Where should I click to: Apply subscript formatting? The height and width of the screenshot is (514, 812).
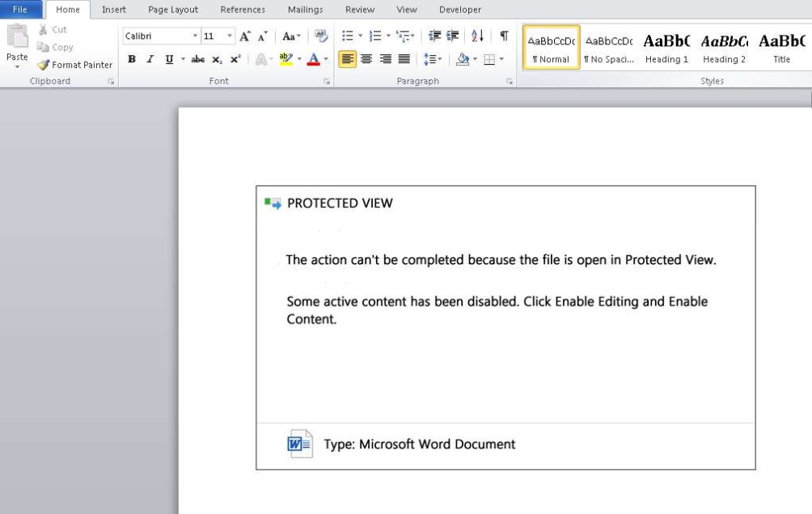(x=217, y=59)
